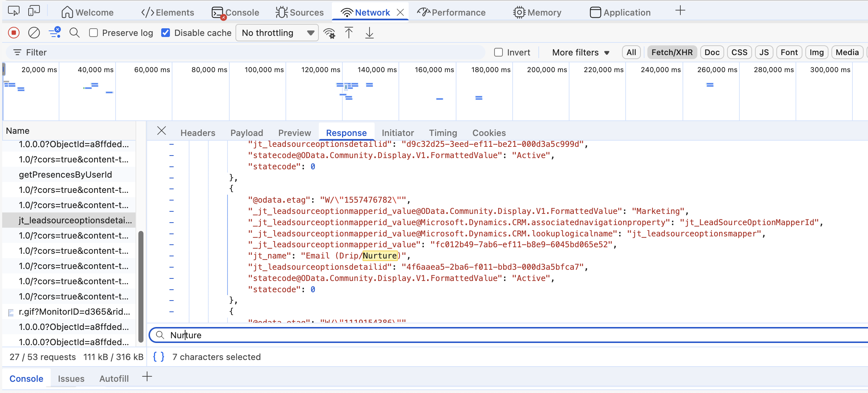868x393 pixels.
Task: Uncheck Disable cache
Action: [166, 33]
